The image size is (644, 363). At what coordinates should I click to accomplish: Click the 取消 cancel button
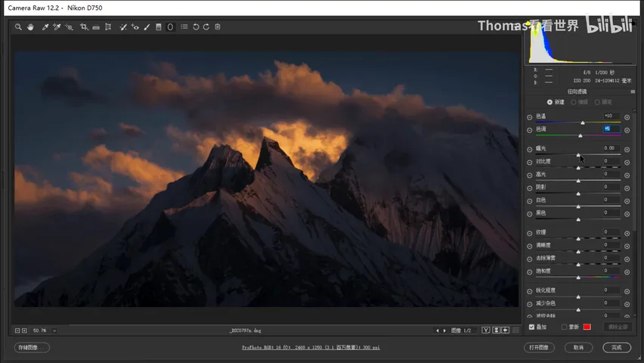(578, 347)
